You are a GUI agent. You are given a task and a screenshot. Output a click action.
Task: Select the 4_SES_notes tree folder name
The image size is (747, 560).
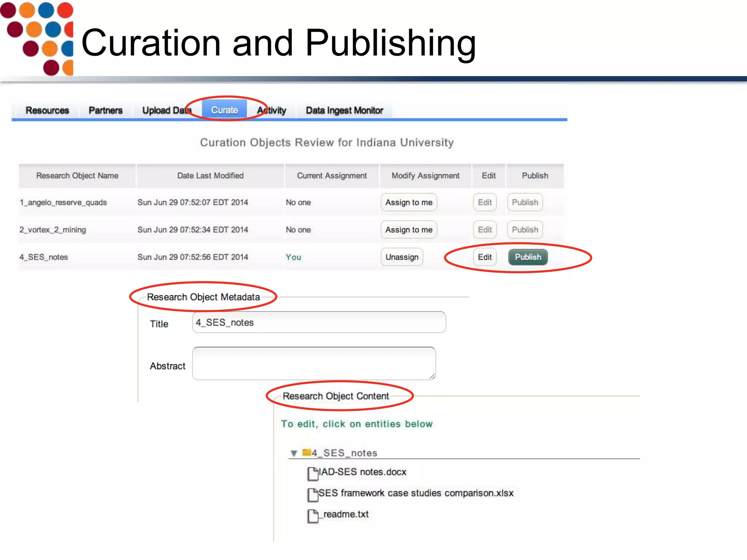(x=344, y=453)
